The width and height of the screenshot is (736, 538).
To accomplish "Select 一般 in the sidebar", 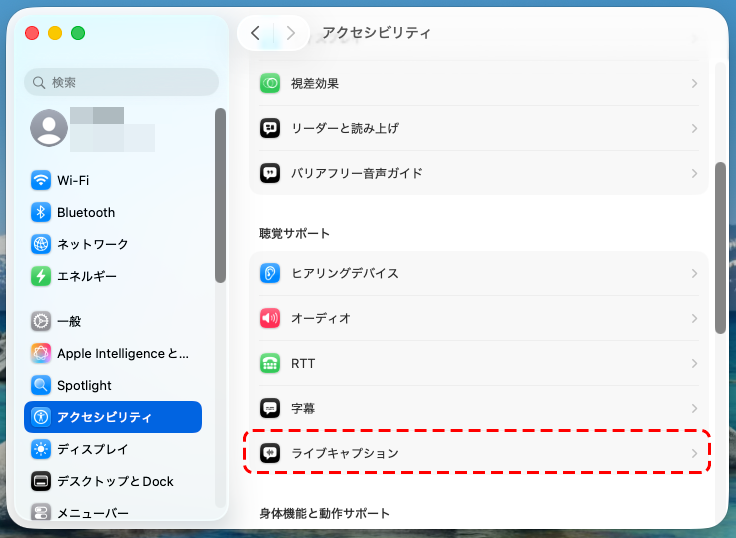I will pos(113,321).
